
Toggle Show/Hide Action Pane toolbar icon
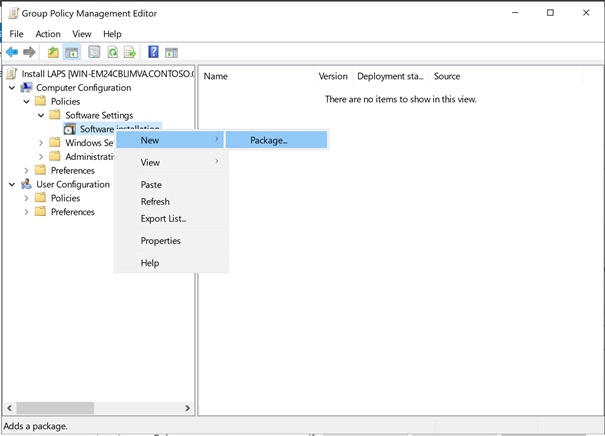click(x=171, y=52)
